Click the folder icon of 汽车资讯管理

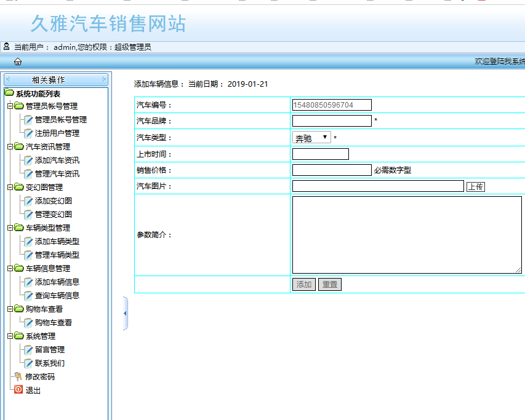point(19,146)
